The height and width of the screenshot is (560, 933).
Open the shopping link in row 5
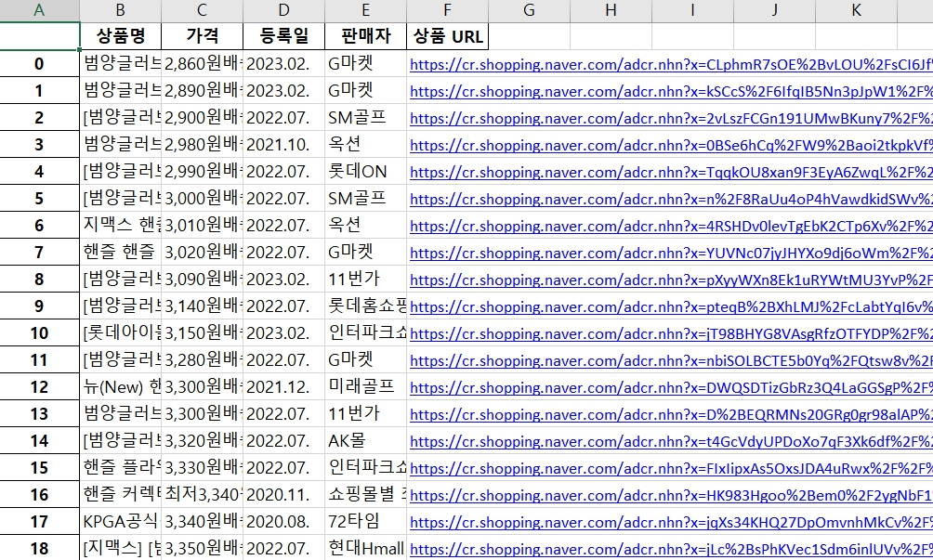tap(671, 199)
